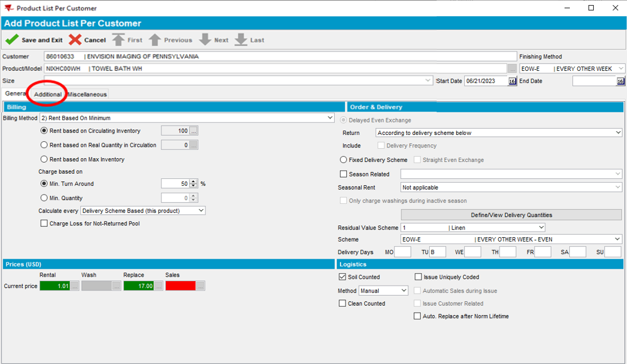Image resolution: width=627 pixels, height=364 pixels.
Task: Open the Start Date calendar picker
Action: (512, 81)
